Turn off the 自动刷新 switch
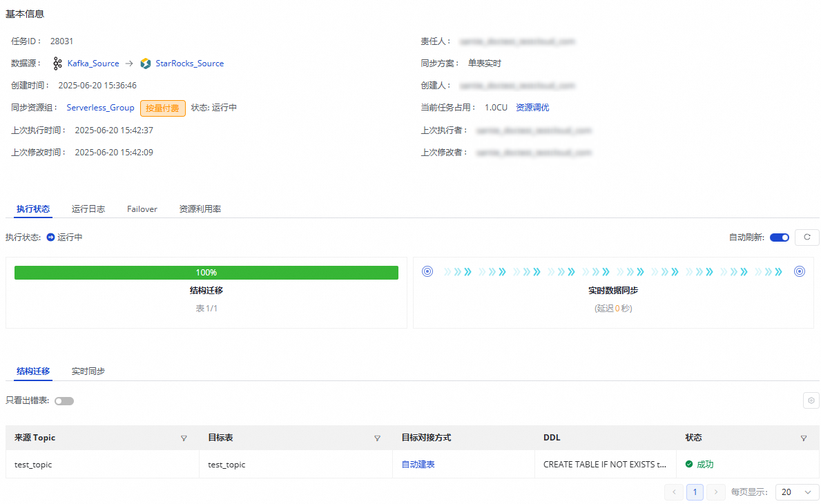821x504 pixels. tap(780, 238)
